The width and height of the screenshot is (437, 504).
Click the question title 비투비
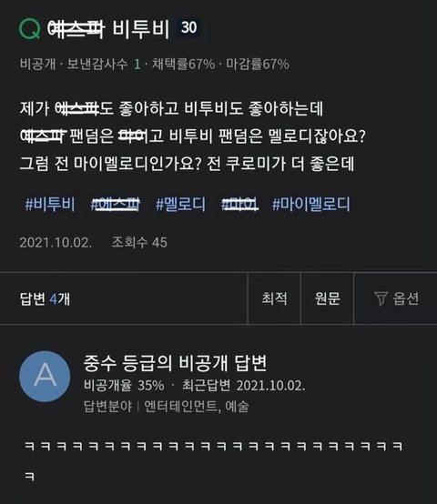[x=140, y=28]
